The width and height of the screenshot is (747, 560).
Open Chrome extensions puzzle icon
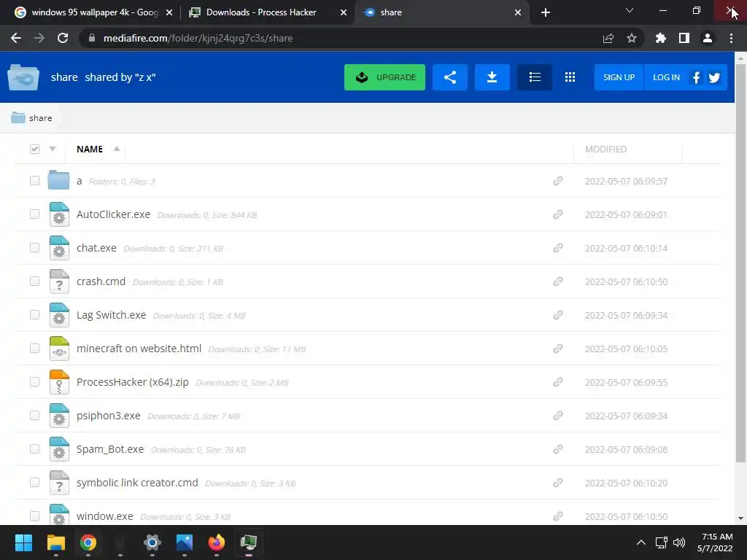point(661,38)
